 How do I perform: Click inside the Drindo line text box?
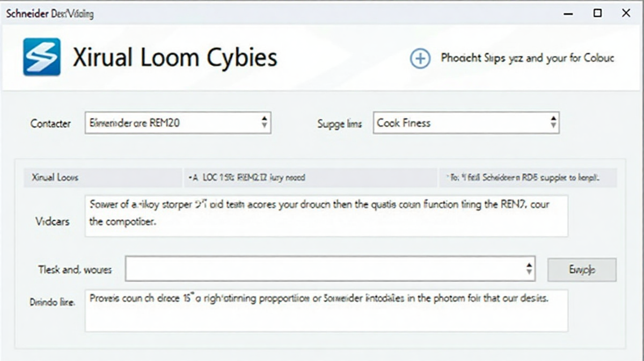coord(326,311)
